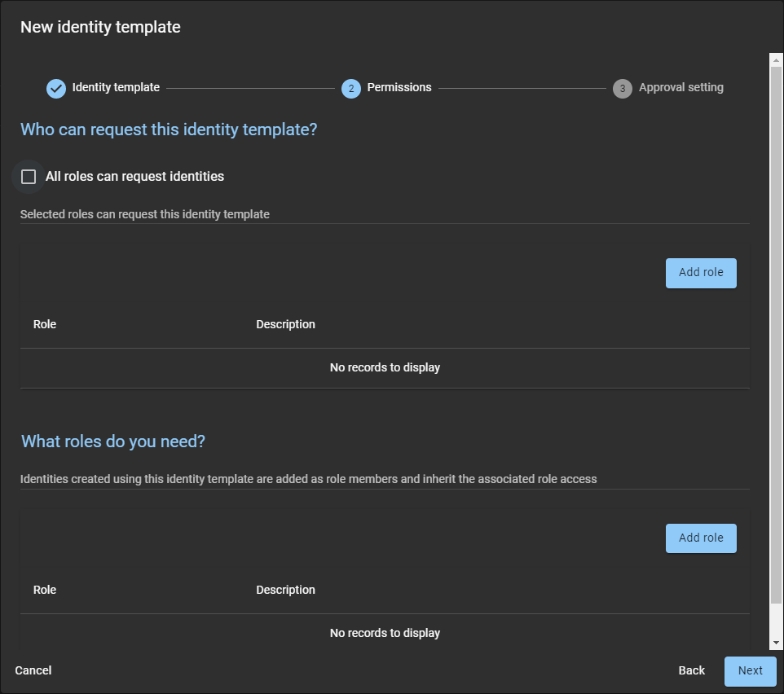Cancel the new identity template dialog
784x694 pixels.
33,671
